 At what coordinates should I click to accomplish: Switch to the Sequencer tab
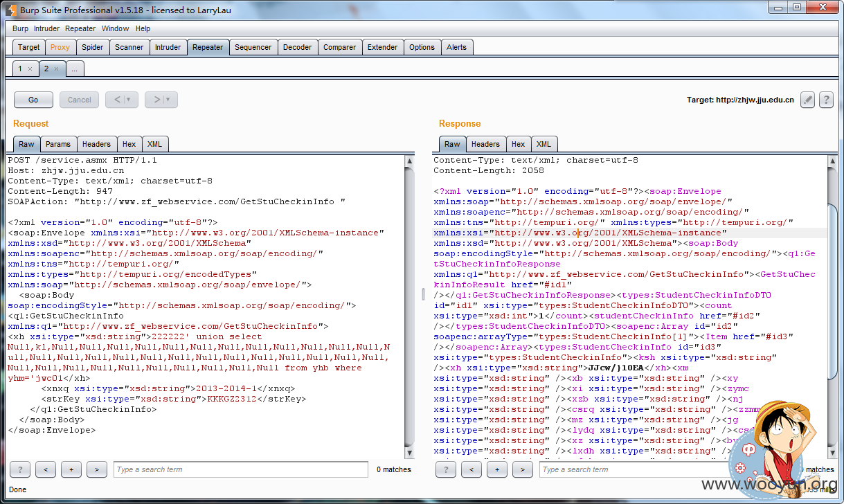pos(253,47)
